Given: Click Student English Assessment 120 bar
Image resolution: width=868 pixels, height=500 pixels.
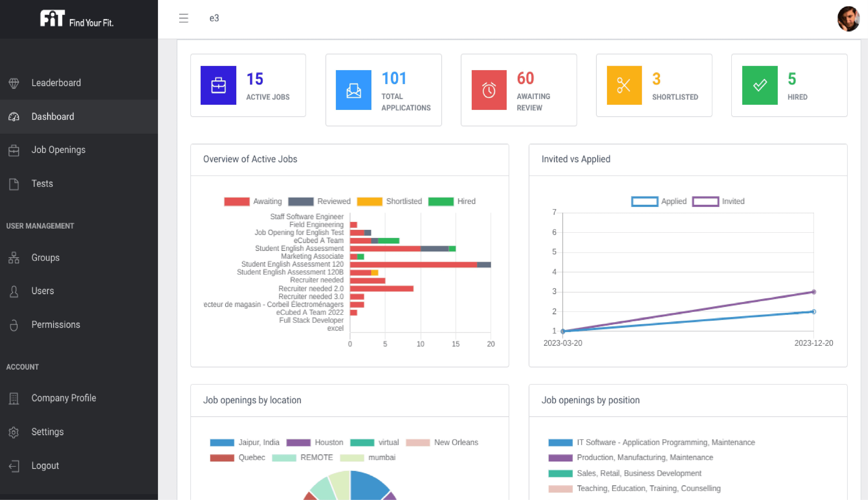Looking at the screenshot, I should pyautogui.click(x=420, y=264).
